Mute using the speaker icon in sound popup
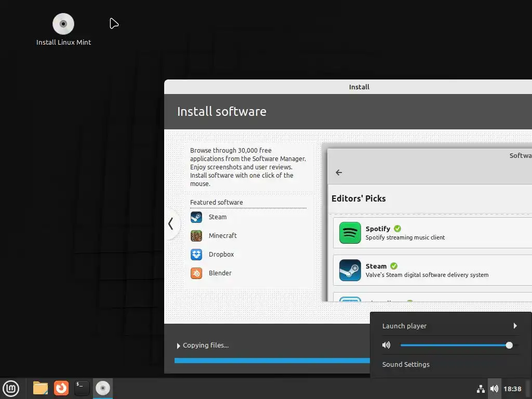Viewport: 532px width, 399px height. (x=386, y=345)
